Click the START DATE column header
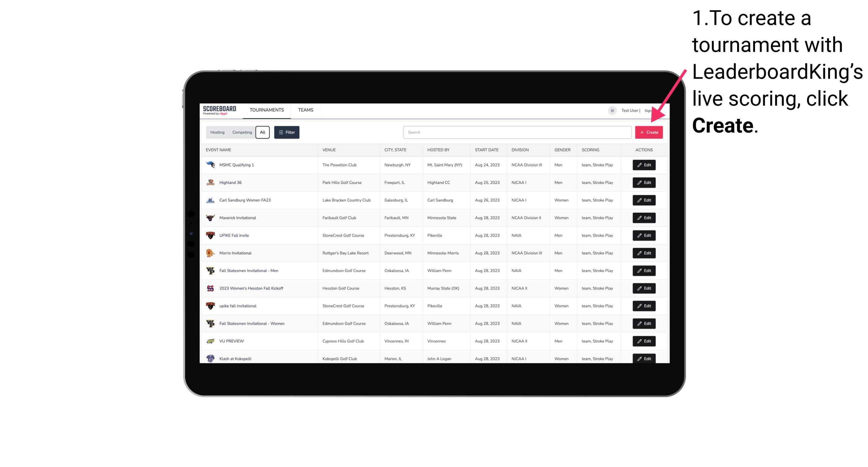The width and height of the screenshot is (868, 467). click(486, 150)
